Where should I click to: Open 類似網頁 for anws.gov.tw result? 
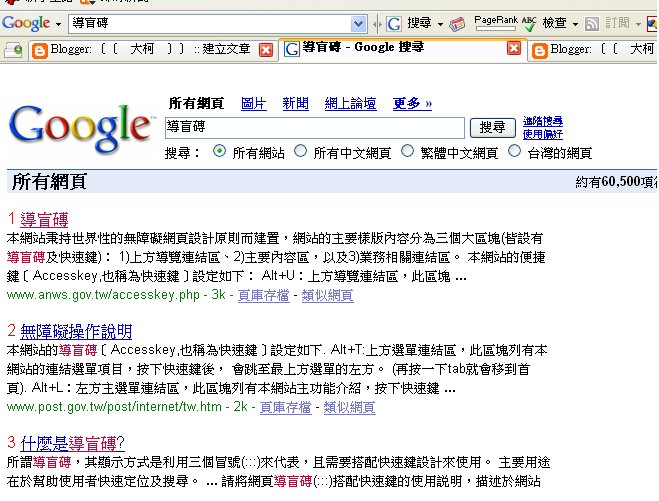click(x=327, y=295)
